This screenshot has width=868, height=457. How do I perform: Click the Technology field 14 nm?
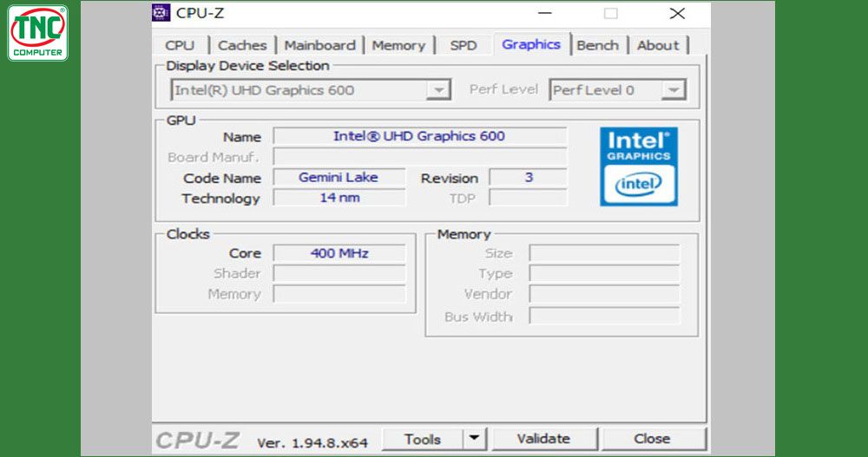339,198
